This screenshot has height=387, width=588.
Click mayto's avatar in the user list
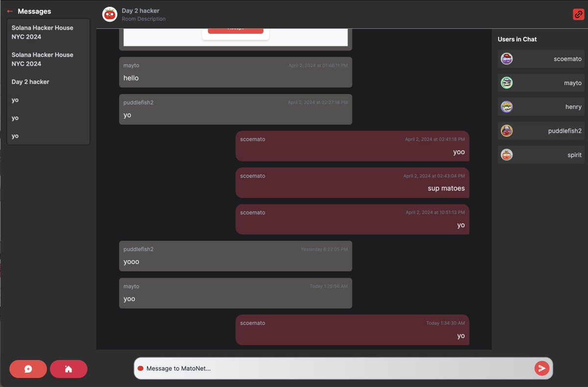point(507,82)
